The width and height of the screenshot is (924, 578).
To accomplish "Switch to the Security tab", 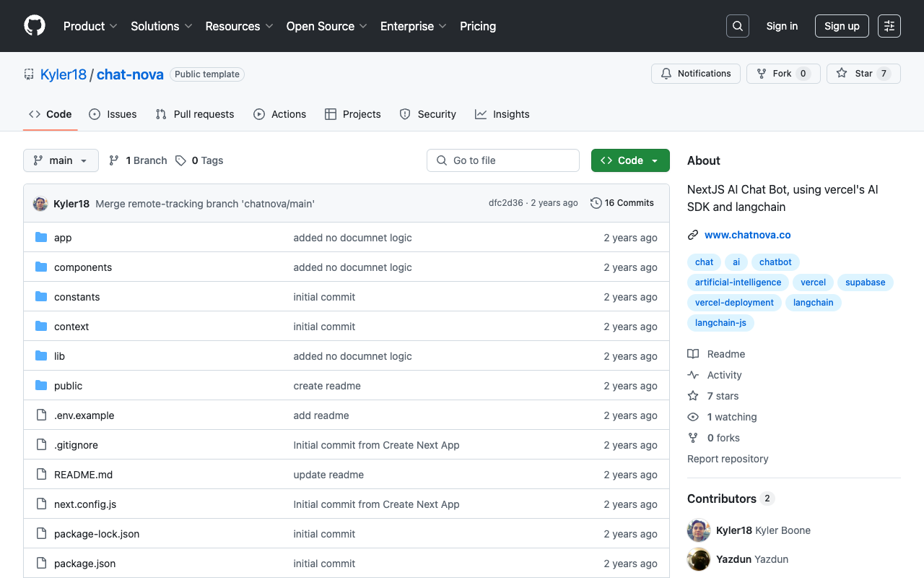I will point(428,114).
